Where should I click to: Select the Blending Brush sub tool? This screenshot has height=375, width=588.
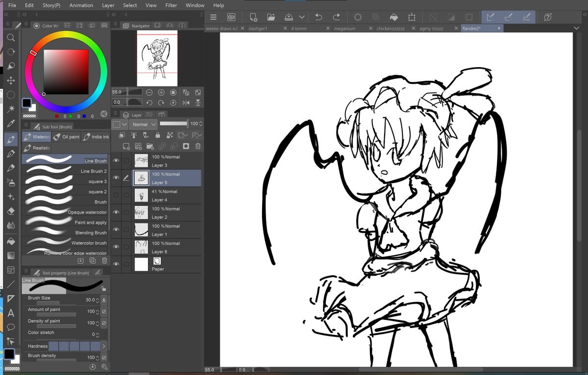(x=65, y=233)
